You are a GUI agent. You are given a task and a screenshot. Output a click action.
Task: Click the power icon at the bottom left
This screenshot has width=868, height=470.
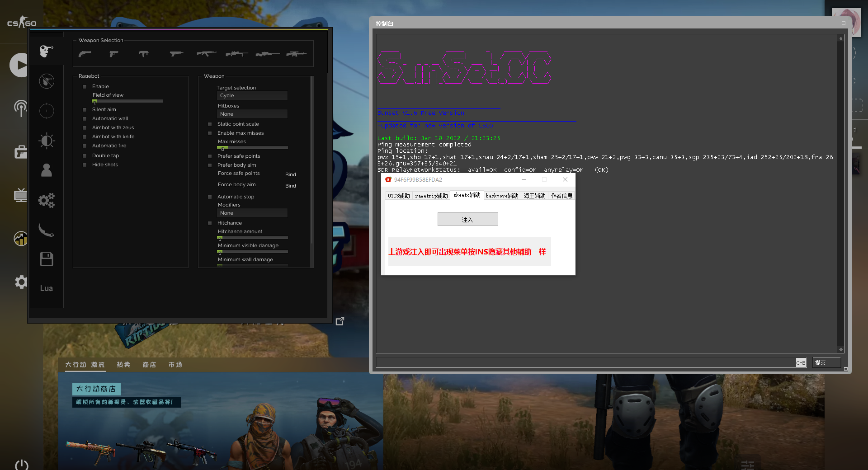[x=21, y=465]
